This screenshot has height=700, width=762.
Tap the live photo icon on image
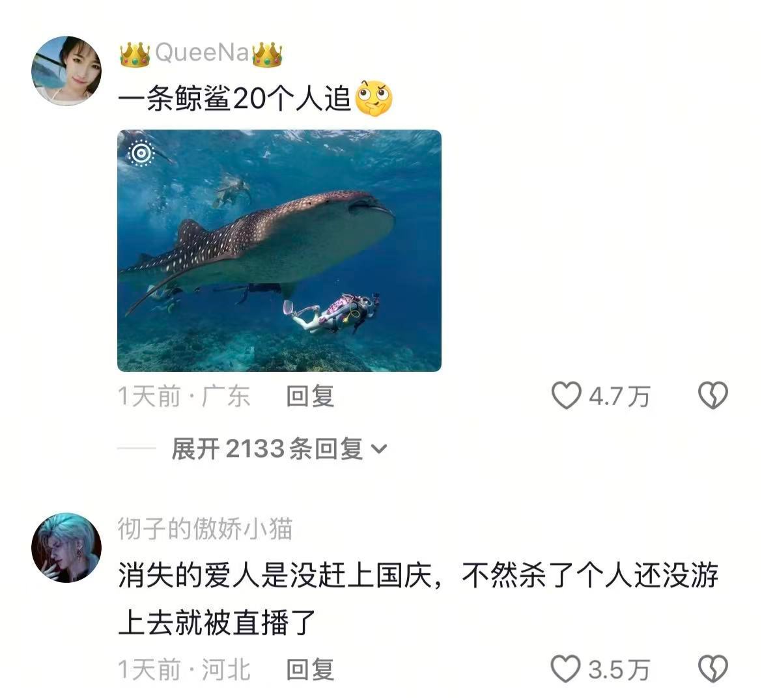point(141,154)
